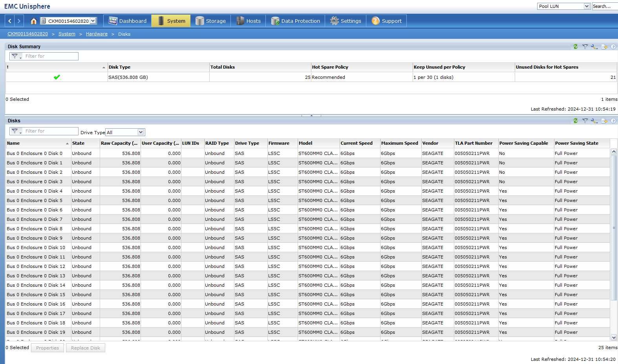Open the Storage tab
Image resolution: width=618 pixels, height=364 pixels.
click(210, 21)
